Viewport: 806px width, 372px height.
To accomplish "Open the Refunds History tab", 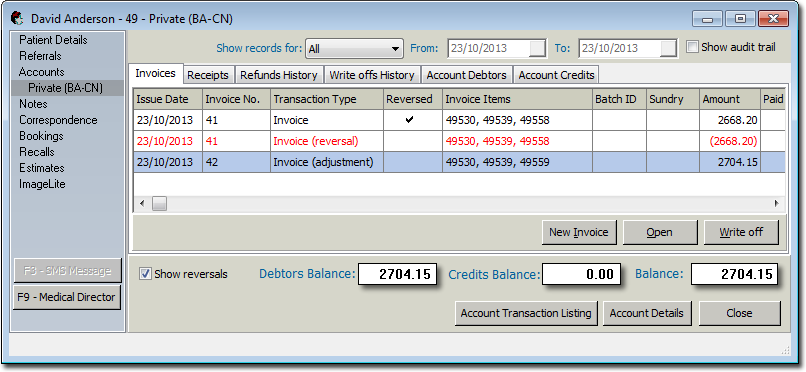I will click(x=279, y=75).
